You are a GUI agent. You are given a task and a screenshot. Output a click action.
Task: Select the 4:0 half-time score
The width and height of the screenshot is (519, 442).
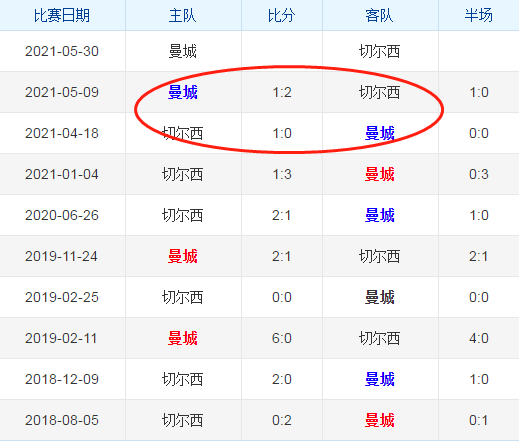479,338
